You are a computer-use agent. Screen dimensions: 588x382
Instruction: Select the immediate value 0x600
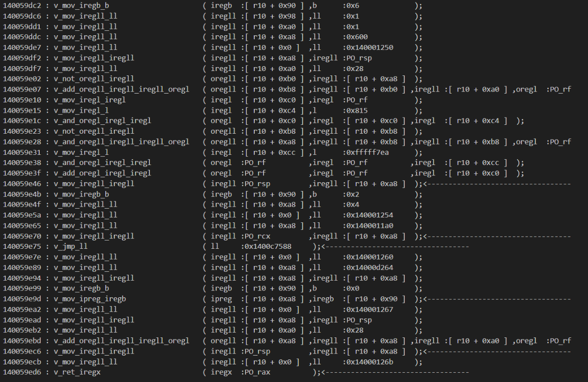tap(354, 37)
